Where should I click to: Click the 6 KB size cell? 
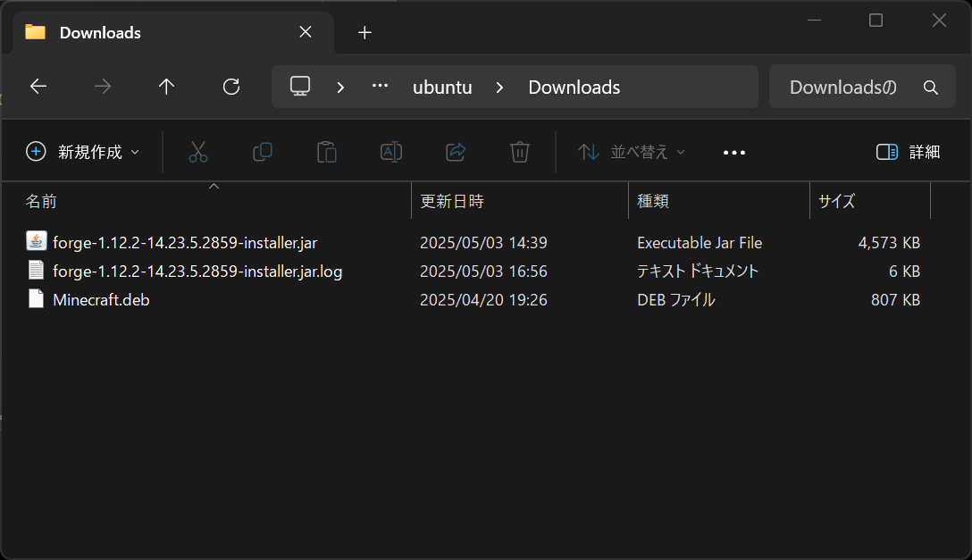click(x=904, y=272)
